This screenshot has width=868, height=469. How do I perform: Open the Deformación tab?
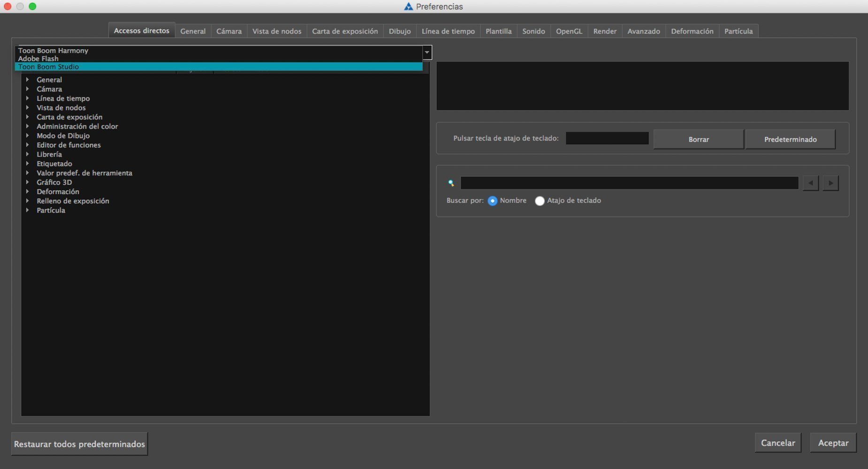tap(692, 31)
